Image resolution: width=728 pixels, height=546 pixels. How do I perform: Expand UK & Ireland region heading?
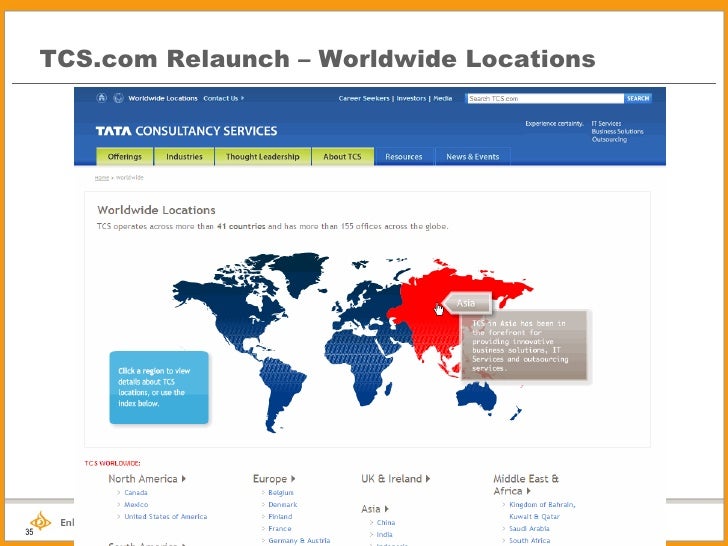(396, 479)
